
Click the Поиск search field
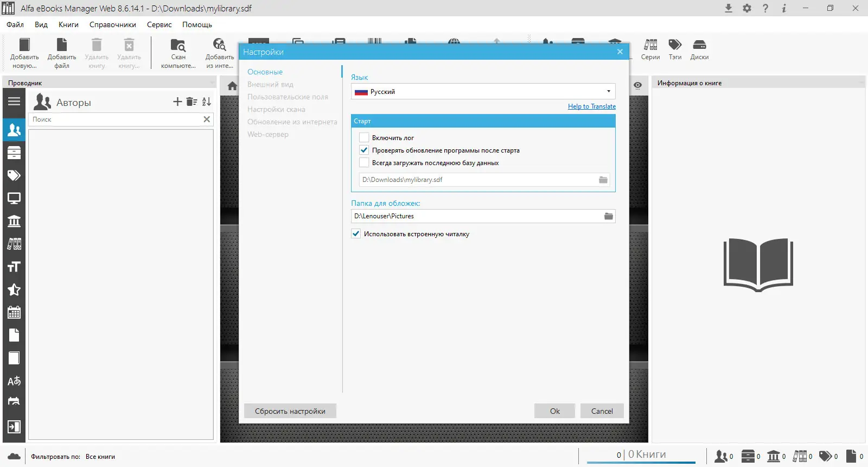tap(115, 119)
